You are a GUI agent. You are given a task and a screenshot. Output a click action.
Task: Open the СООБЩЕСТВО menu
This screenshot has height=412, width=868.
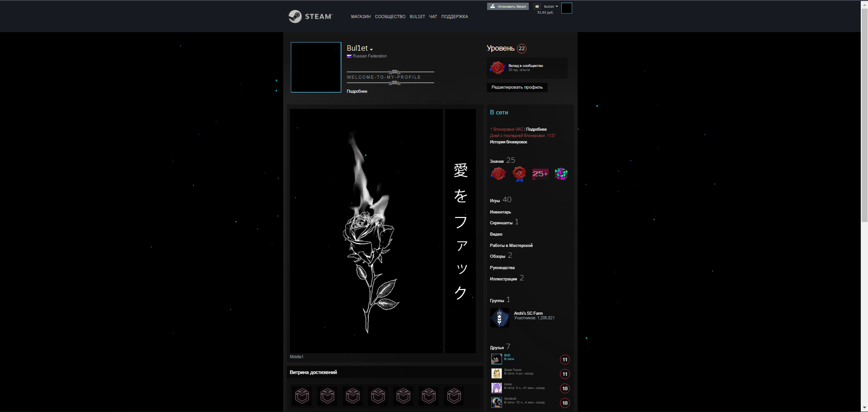point(390,17)
